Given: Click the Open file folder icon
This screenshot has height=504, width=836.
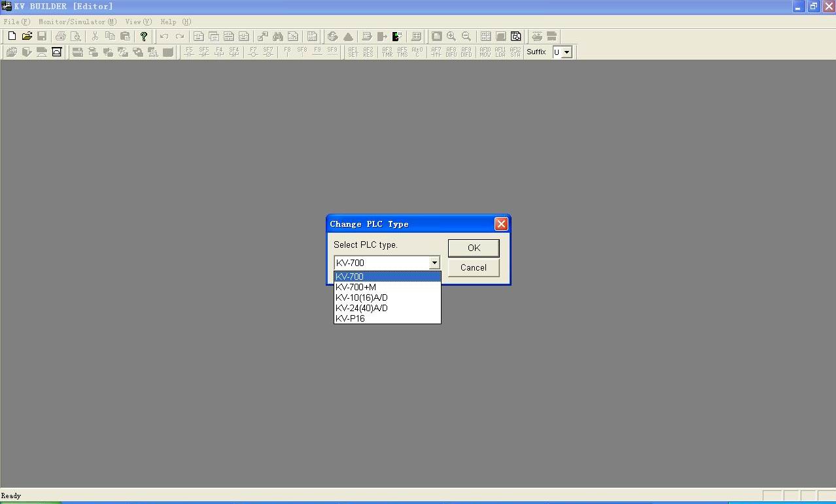Looking at the screenshot, I should [x=27, y=37].
